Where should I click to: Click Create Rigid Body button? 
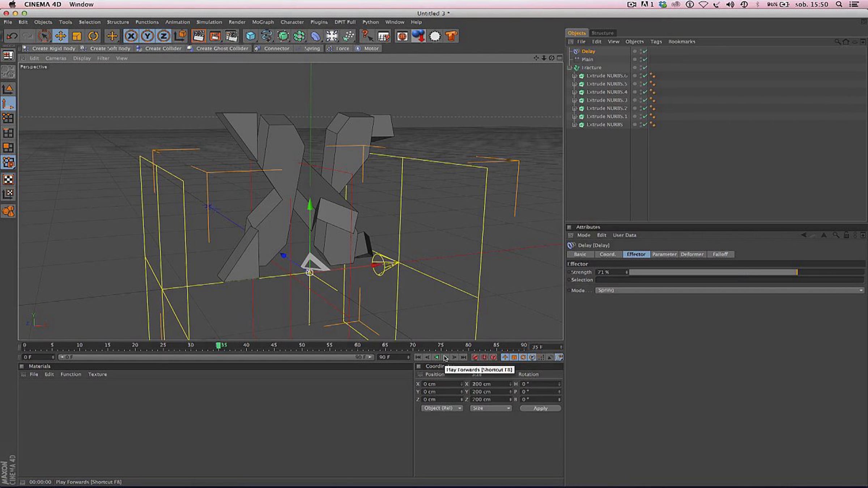point(49,48)
